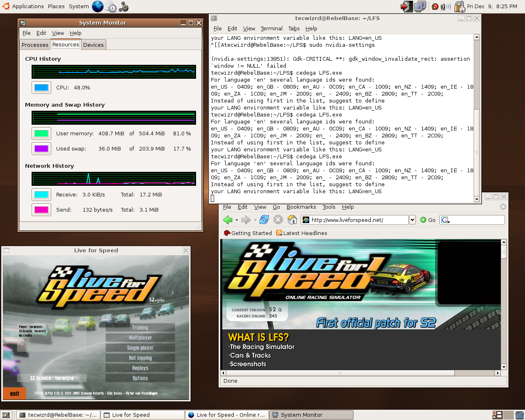Open the Tools menu in the browser
Viewport: 525px width, 420px height.
pos(329,207)
